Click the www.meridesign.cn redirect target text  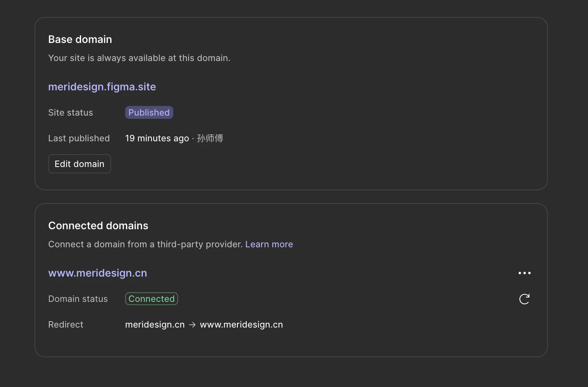click(241, 325)
